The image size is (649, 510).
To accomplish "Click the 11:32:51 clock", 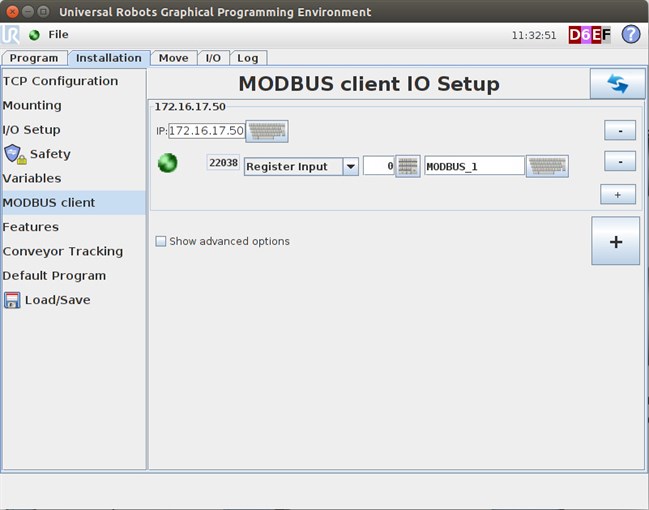I will [x=534, y=36].
